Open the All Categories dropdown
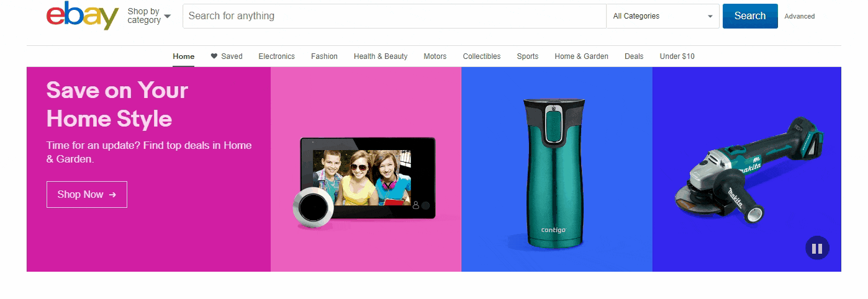Screen dimensions: 868x299 (x=662, y=16)
